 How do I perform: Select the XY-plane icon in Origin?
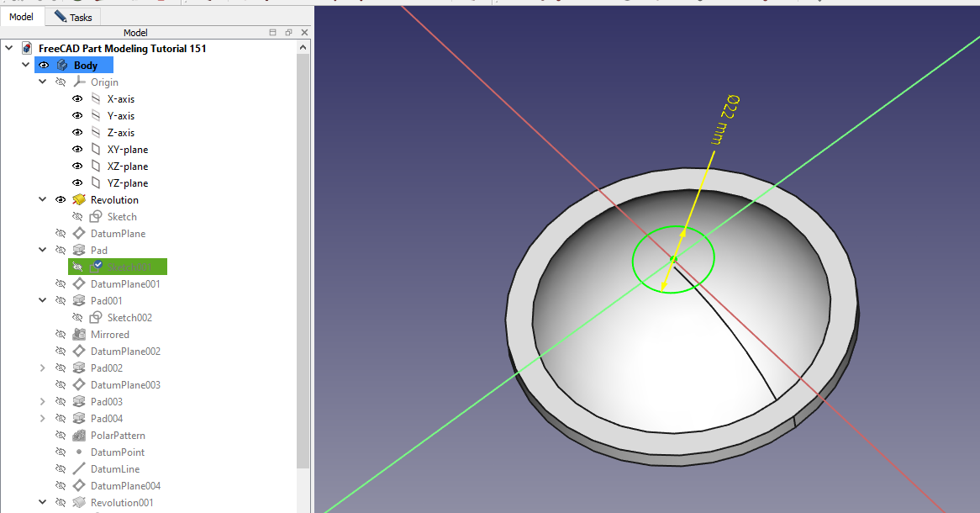(96, 150)
